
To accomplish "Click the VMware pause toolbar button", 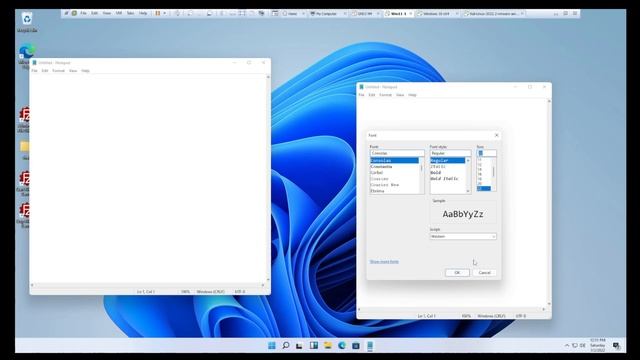I will tap(158, 13).
